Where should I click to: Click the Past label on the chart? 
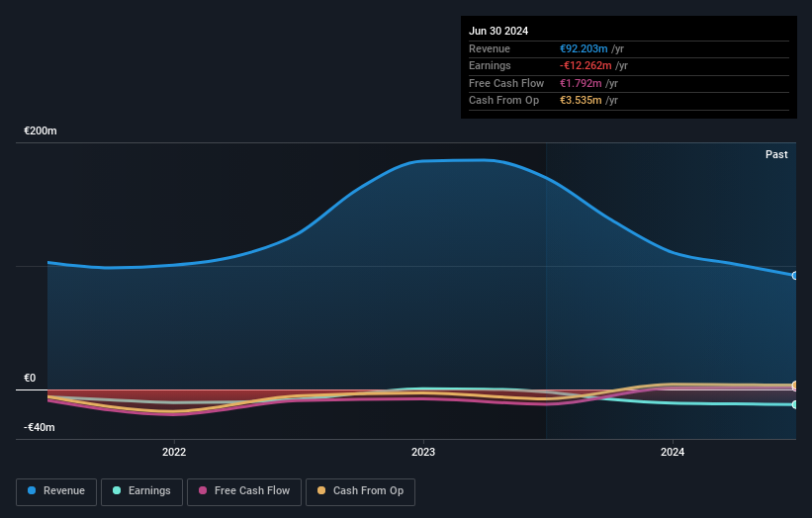tap(776, 154)
